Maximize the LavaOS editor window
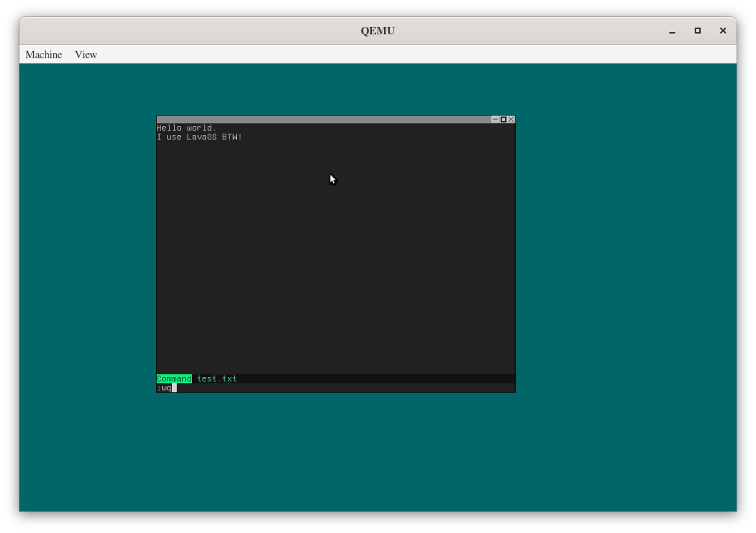 504,119
